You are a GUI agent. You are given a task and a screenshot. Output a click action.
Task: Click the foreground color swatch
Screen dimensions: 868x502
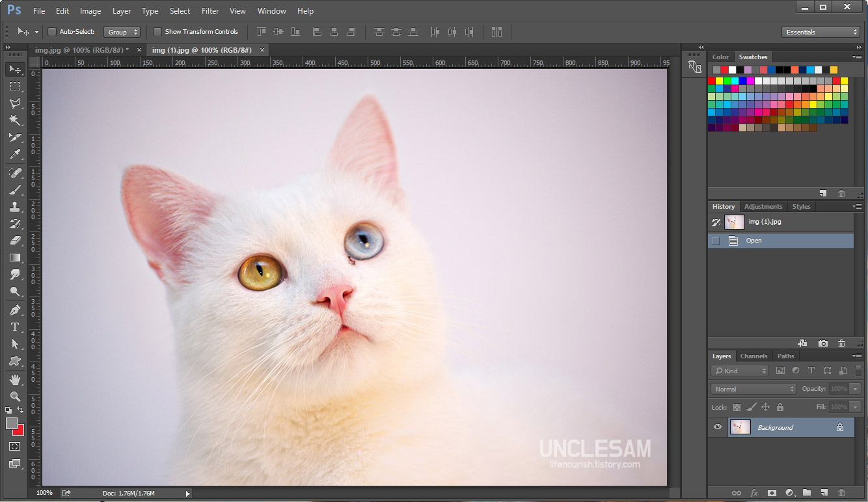point(11,423)
